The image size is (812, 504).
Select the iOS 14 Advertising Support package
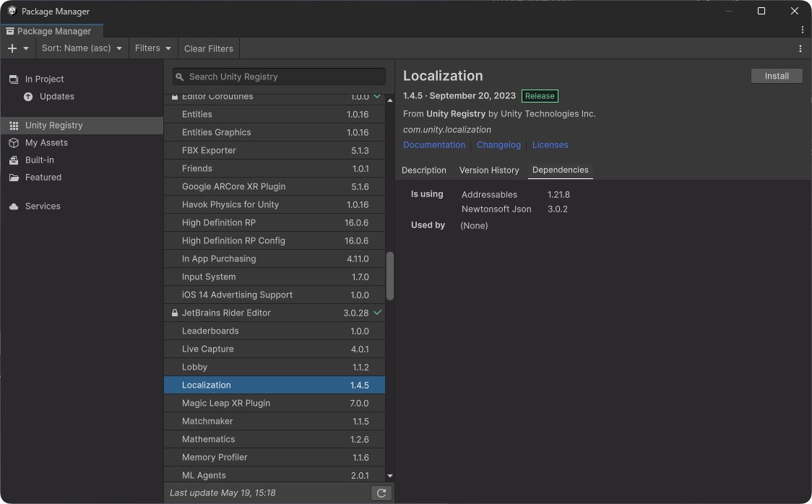tap(275, 295)
